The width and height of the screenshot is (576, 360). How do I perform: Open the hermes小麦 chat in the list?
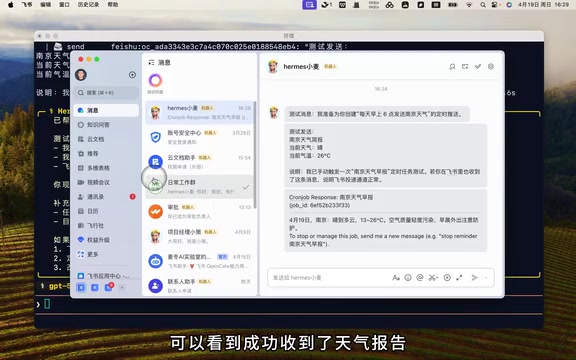point(199,112)
